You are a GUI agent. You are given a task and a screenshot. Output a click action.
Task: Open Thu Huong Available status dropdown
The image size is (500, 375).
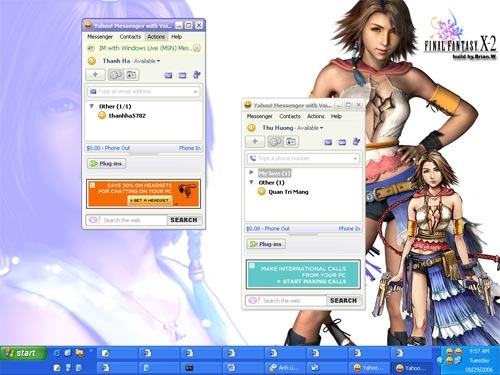(x=310, y=128)
